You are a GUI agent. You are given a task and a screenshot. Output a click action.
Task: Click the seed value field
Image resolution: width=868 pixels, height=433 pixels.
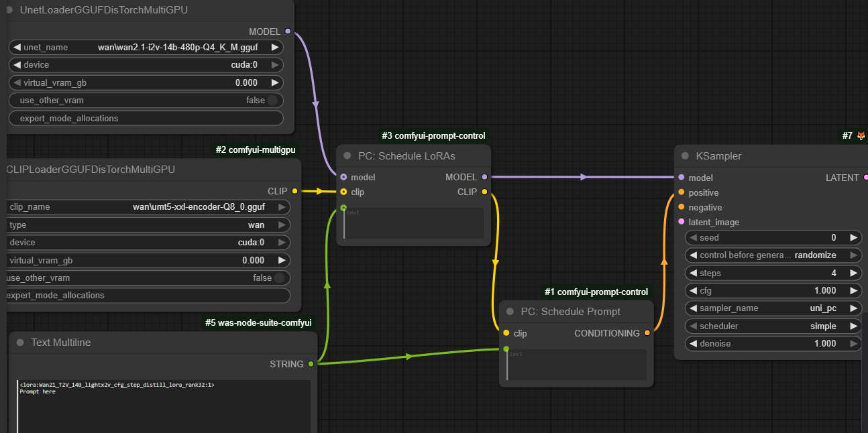click(773, 238)
